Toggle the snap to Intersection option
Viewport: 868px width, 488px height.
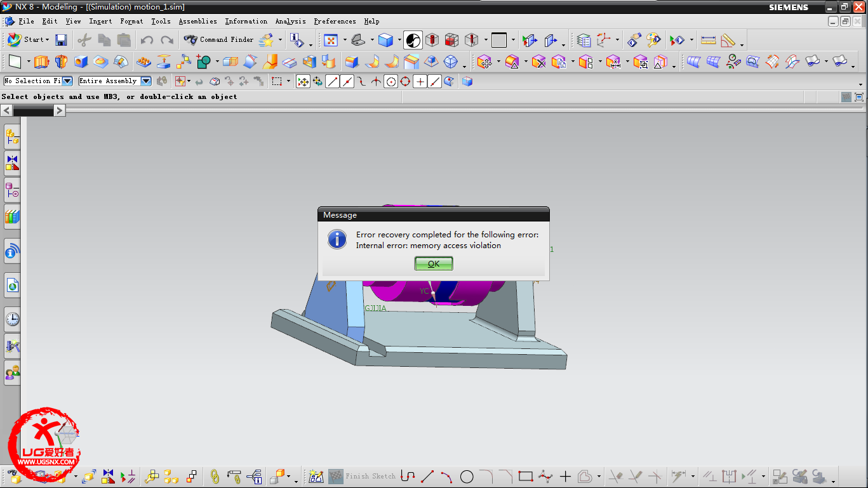pyautogui.click(x=376, y=81)
